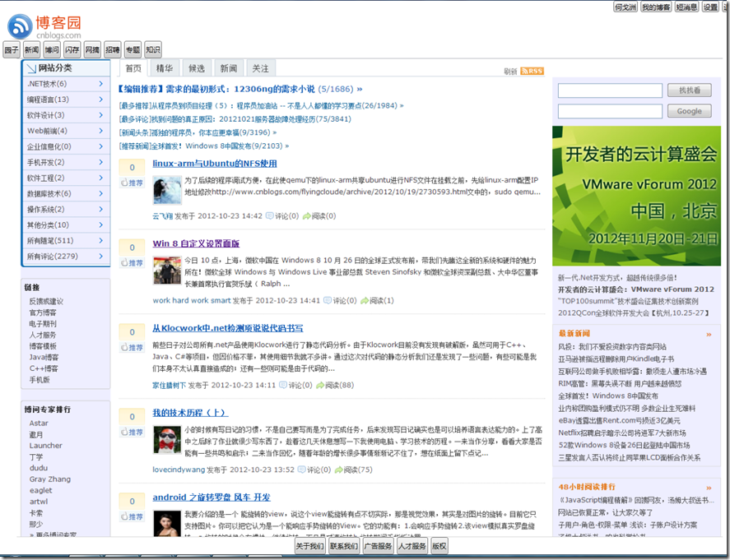Click the 人才服务 footer button
Image resolution: width=730 pixels, height=560 pixels.
point(412,546)
